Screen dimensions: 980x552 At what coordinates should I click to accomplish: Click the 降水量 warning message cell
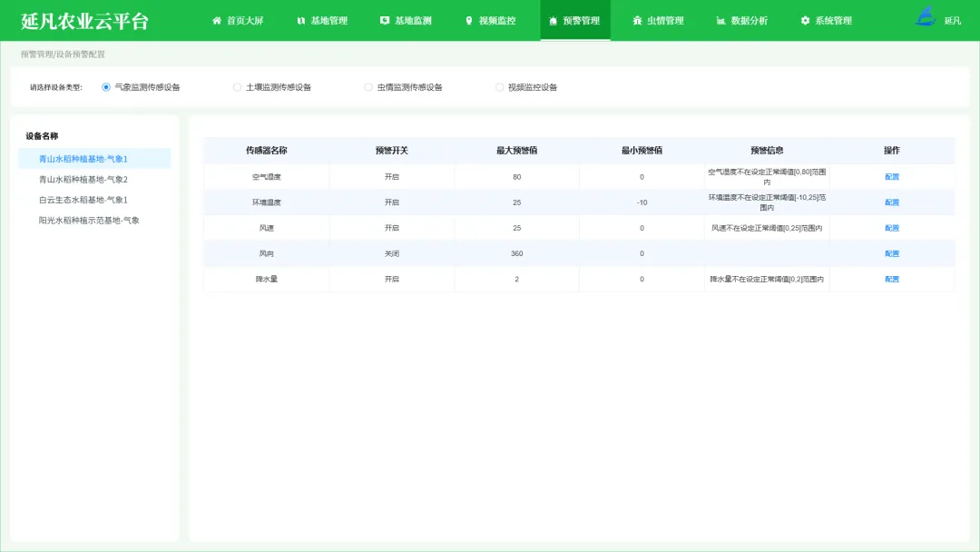coord(767,280)
